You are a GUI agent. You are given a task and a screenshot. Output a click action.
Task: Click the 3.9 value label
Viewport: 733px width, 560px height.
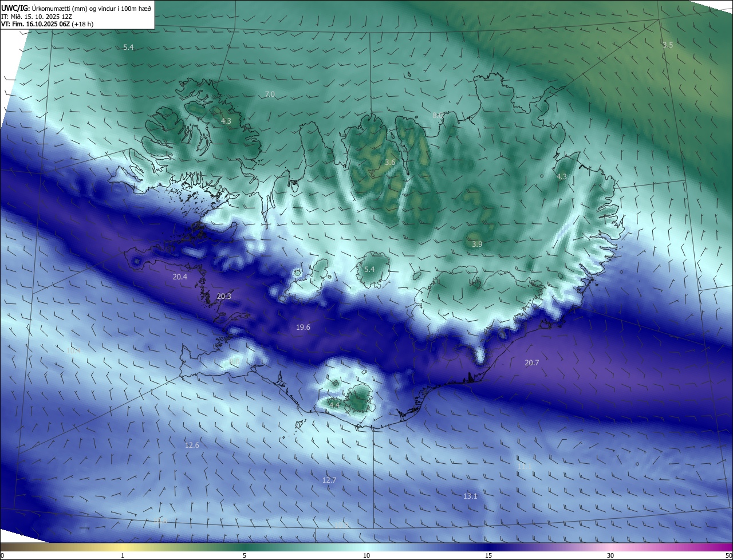tap(477, 244)
